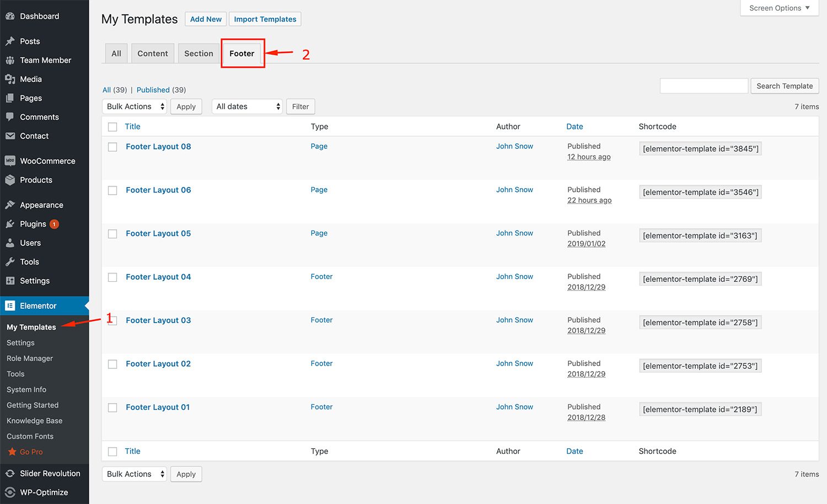Viewport: 827px width, 504px height.
Task: Click the Go Pro star icon
Action: [x=12, y=452]
